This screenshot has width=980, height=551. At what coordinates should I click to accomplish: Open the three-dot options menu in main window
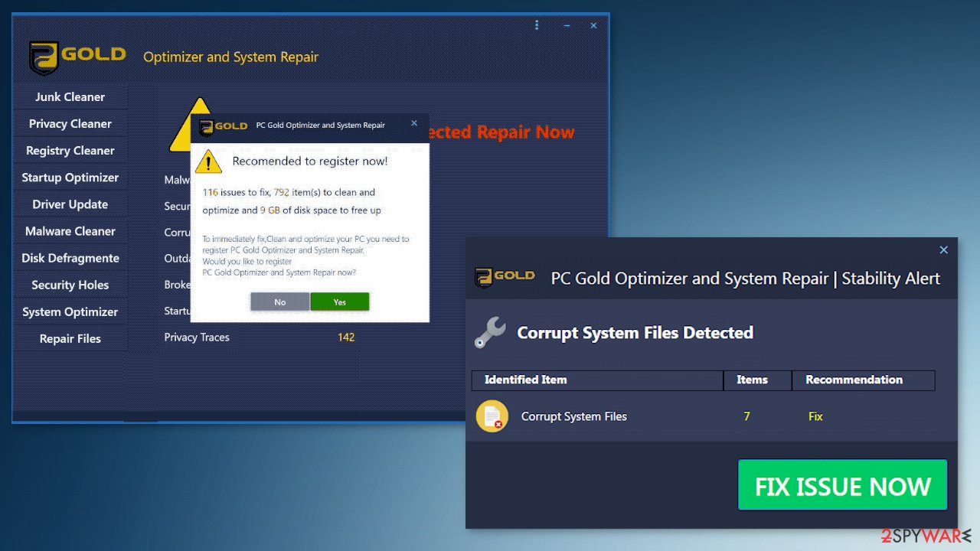click(538, 25)
